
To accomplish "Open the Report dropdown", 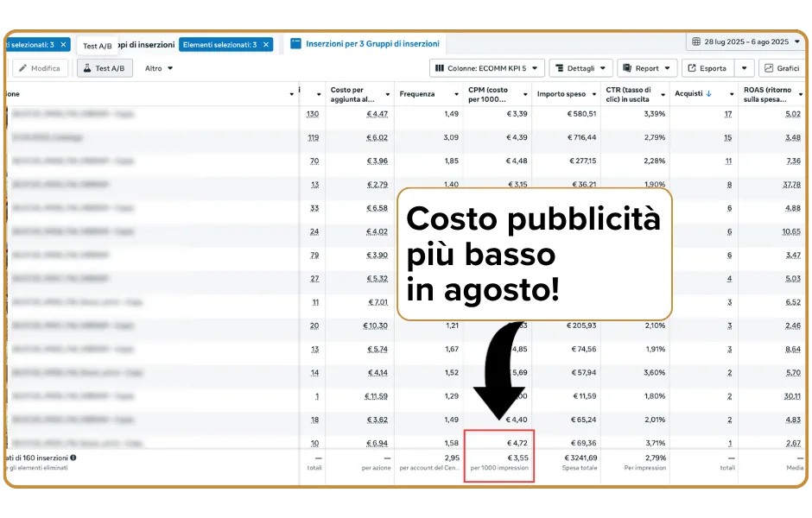I will (647, 68).
